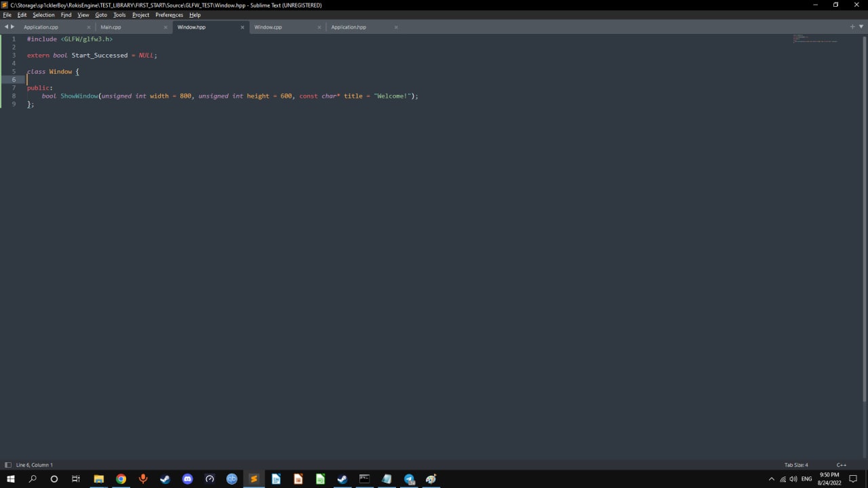Screen dimensions: 868x488
Task: Open the Goto menu
Action: point(101,15)
